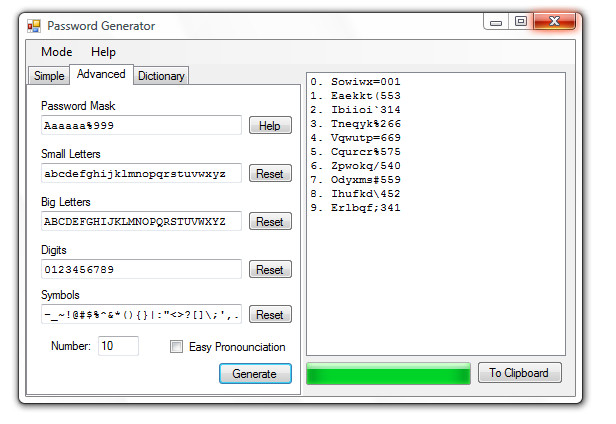Click the Password Generator app icon in title bar
Screen dimensions: 616x424
(34, 26)
